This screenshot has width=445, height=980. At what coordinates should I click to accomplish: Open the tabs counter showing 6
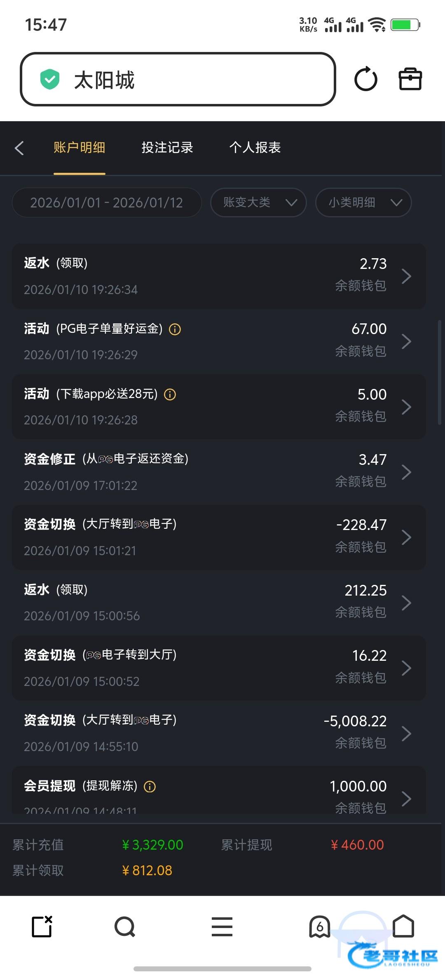point(320,927)
